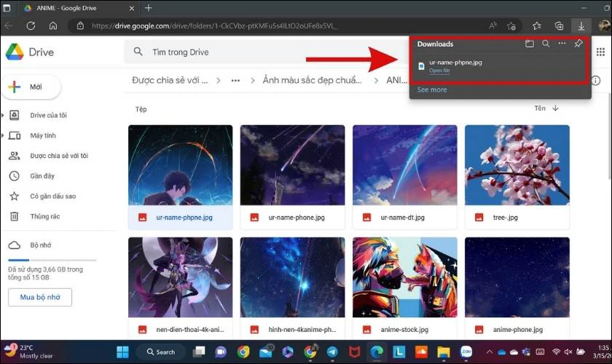
Task: Open downloads folder icon in Downloads panel
Action: point(529,44)
